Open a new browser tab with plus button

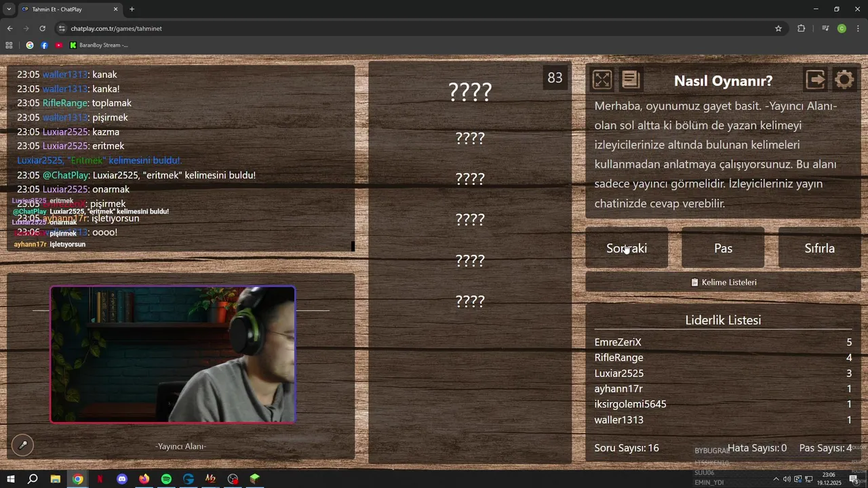(132, 9)
